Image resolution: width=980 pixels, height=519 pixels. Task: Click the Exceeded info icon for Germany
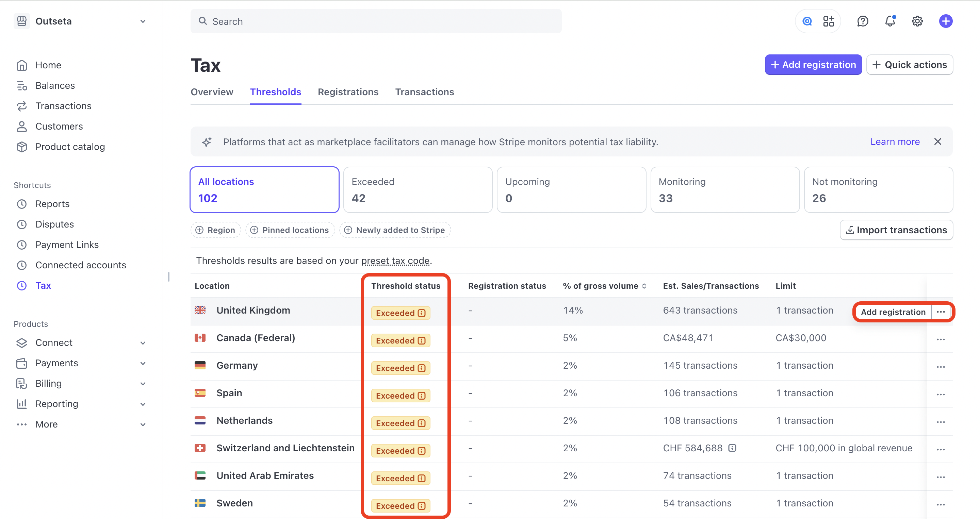[422, 368]
